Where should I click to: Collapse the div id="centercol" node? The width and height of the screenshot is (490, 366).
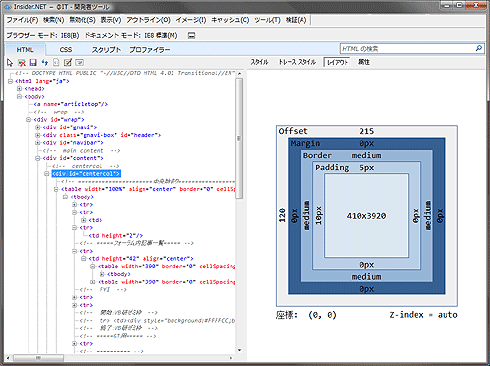[x=47, y=174]
